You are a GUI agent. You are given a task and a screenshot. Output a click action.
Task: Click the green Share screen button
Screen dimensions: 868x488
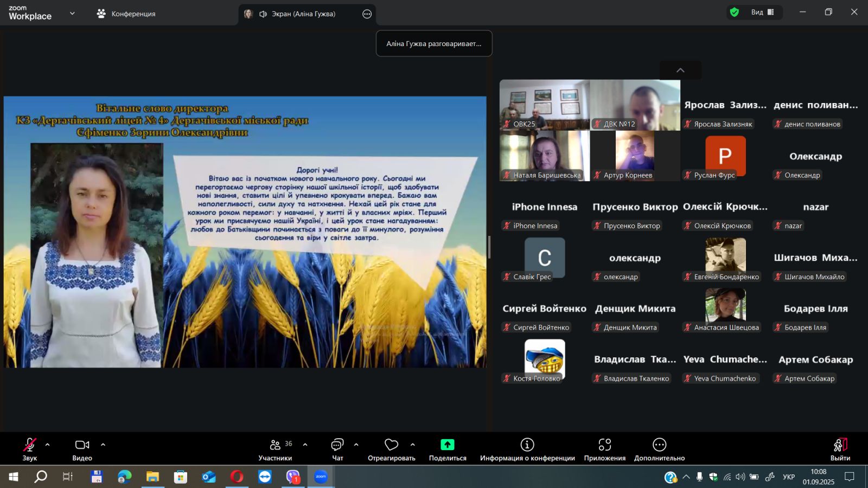[x=447, y=445]
